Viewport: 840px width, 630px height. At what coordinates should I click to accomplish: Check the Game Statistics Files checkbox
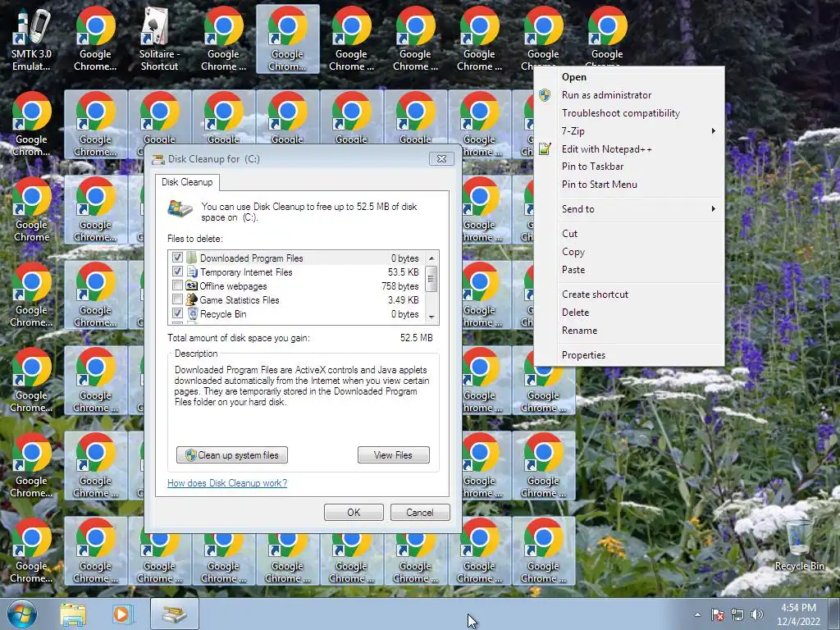(x=177, y=299)
